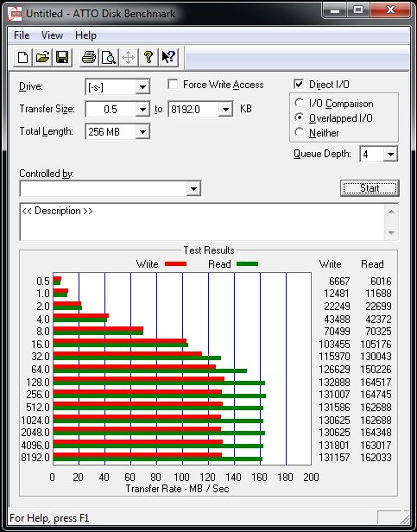This screenshot has height=532, width=417.
Task: Uncheck the Direct I/O checkbox
Action: click(299, 85)
